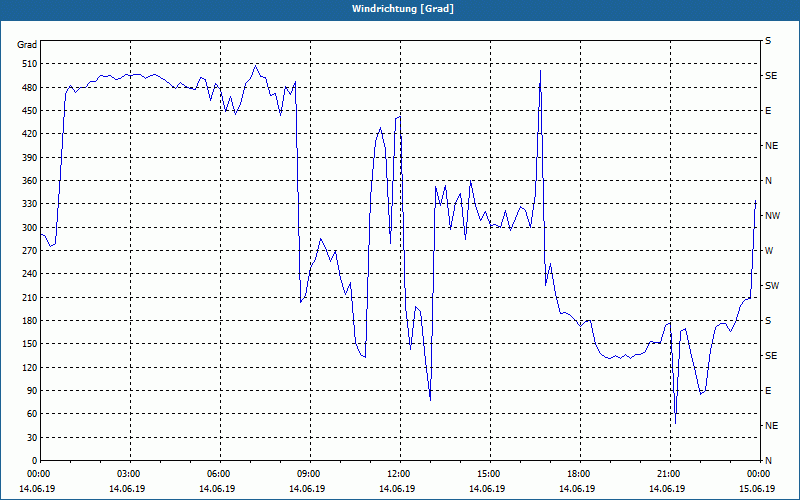
Task: Select the 18:00 time label
Action: point(577,474)
